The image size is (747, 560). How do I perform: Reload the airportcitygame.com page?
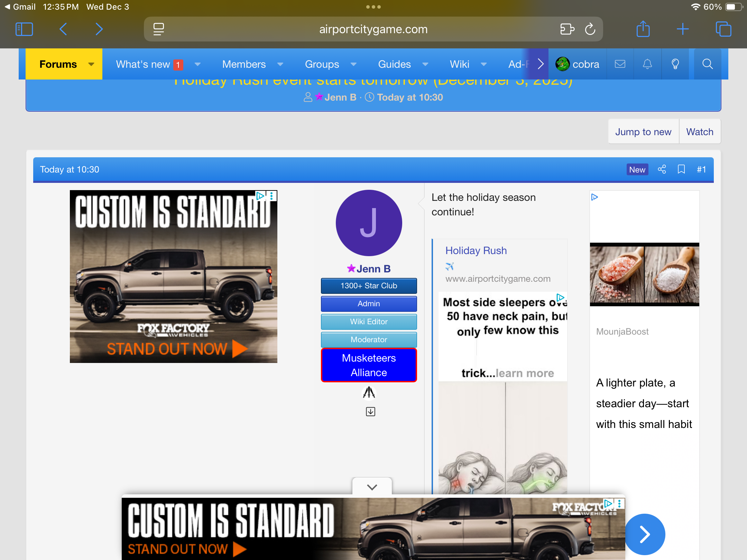click(x=590, y=29)
